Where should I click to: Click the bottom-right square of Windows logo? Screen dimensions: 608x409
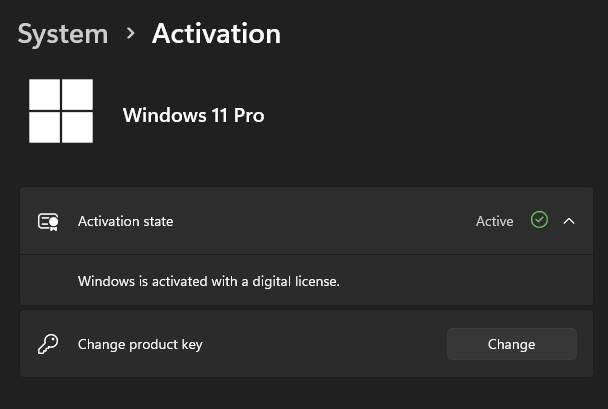pos(77,127)
